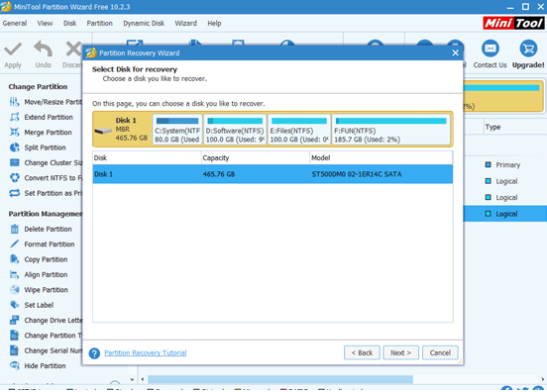This screenshot has height=392, width=547.
Task: Click Change Partition Type ID icon
Action: (14, 336)
